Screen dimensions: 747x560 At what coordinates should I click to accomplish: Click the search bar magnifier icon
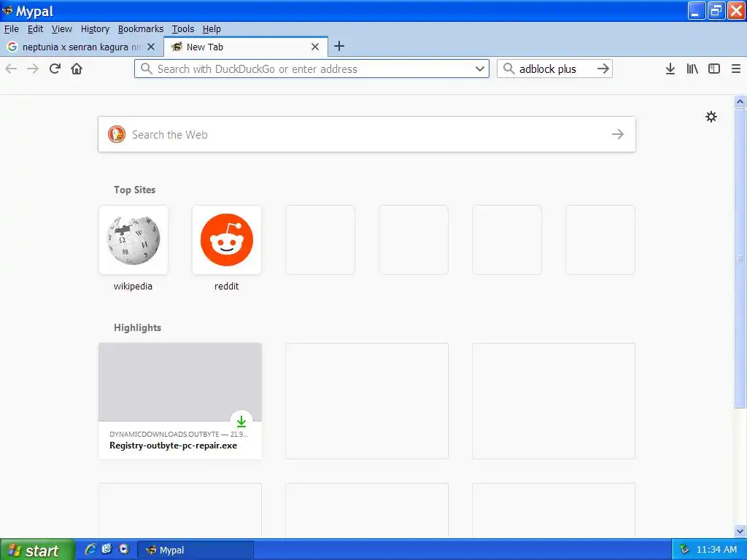pos(508,69)
